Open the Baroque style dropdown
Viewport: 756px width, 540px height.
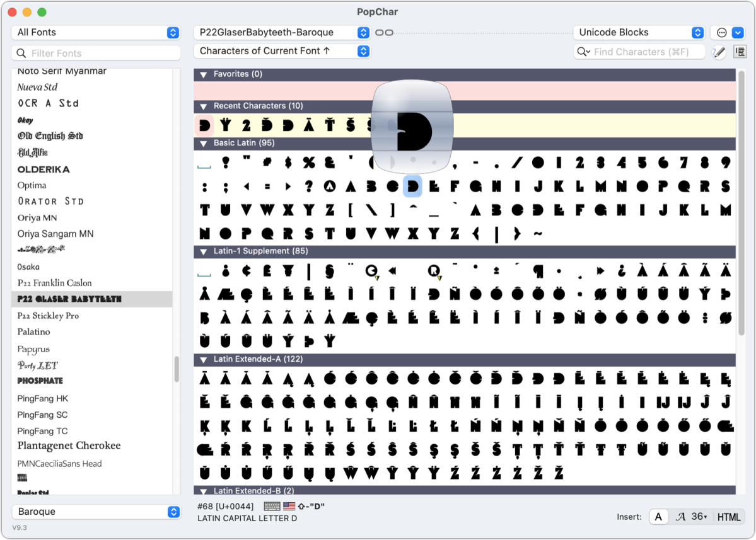[x=96, y=512]
